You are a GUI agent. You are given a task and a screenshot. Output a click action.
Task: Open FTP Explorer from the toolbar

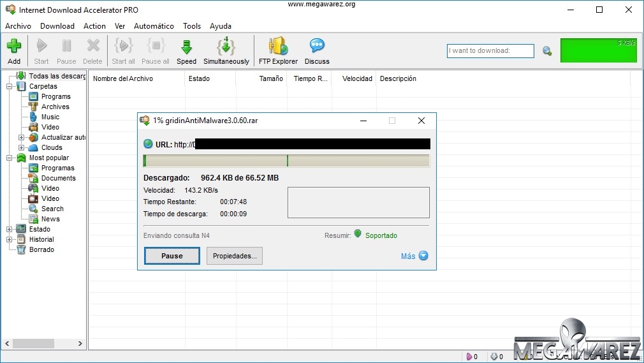pos(278,46)
